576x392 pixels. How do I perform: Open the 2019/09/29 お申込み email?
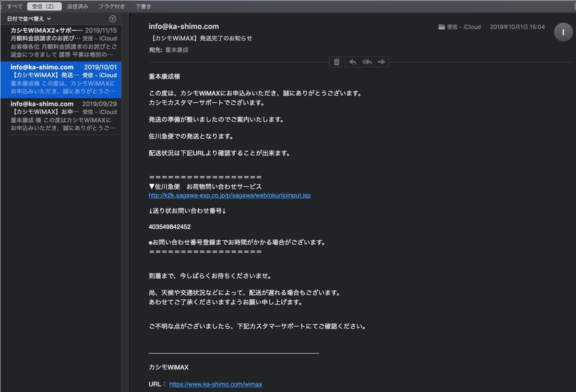click(x=61, y=116)
